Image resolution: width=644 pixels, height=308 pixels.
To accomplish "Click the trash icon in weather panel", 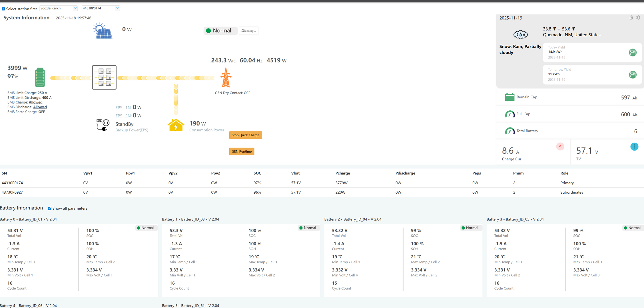I will tap(631, 18).
